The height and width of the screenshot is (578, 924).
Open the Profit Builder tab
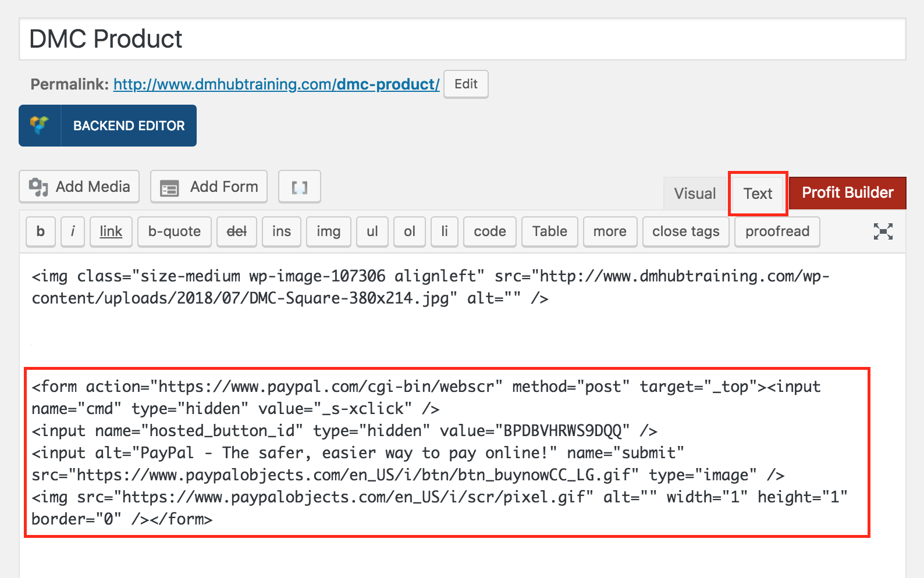(x=848, y=192)
